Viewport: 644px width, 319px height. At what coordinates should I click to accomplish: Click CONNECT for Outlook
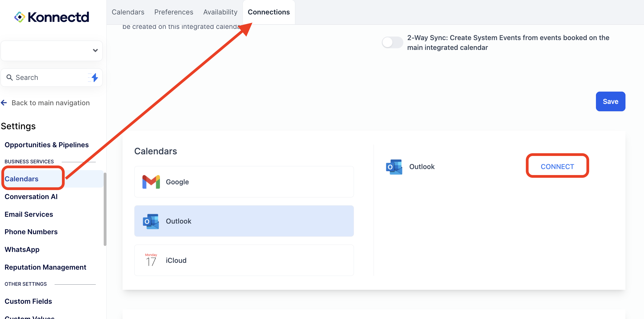tap(557, 167)
